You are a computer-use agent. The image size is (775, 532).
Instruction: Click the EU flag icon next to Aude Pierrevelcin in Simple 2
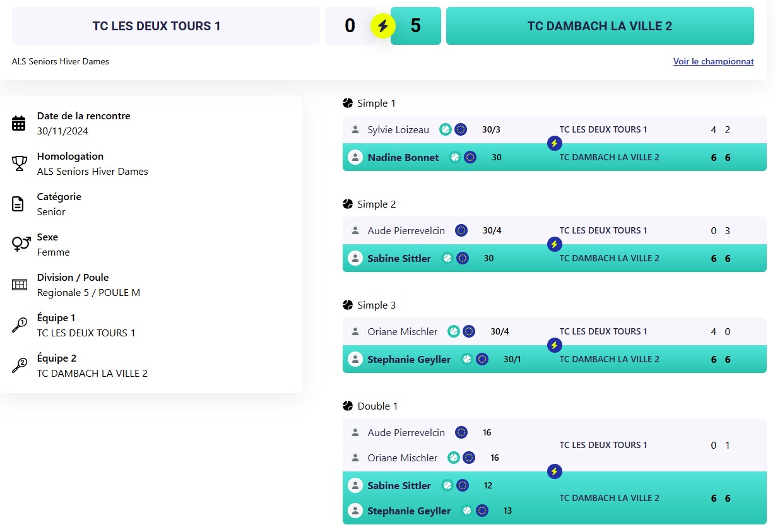[461, 230]
